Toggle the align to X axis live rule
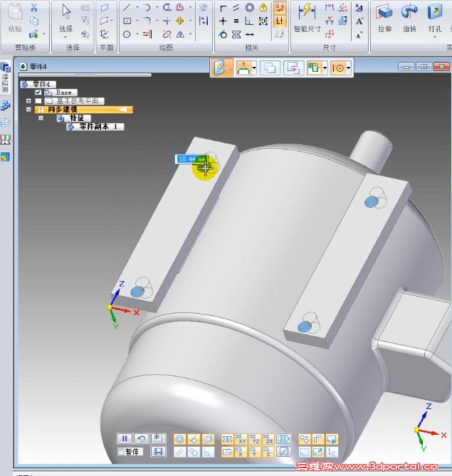The image size is (452, 476). point(241,452)
